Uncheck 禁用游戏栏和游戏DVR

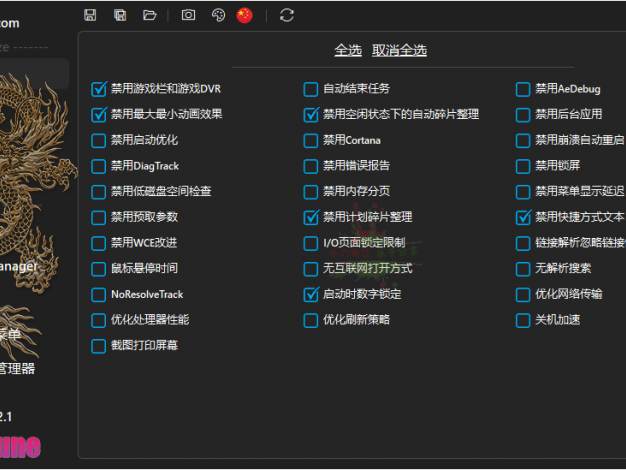[x=99, y=89]
